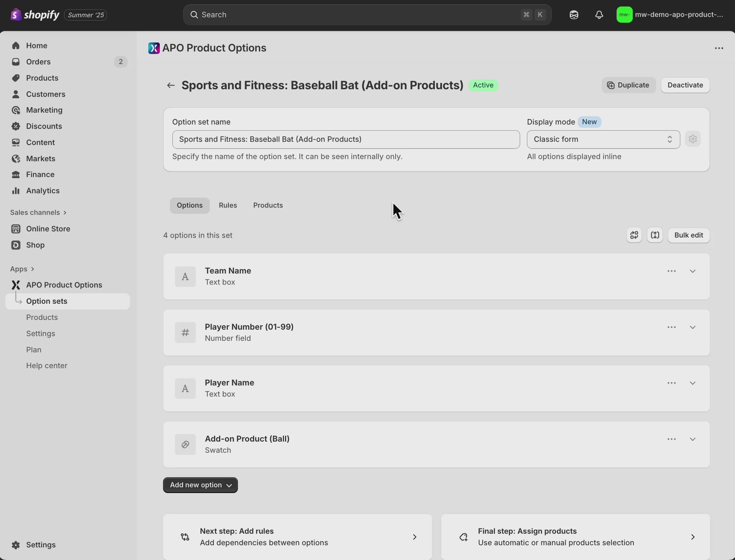Open the Display mode Classic form dropdown

(x=603, y=139)
